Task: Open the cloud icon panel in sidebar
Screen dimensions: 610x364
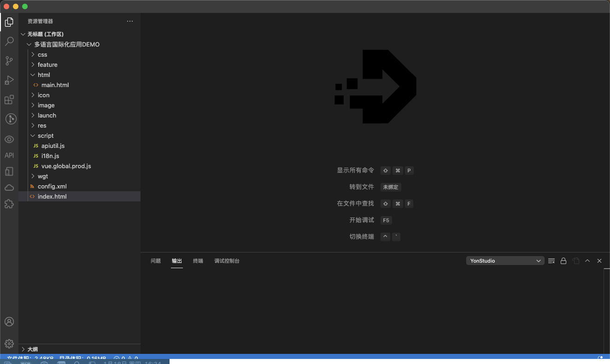Action: (x=9, y=188)
